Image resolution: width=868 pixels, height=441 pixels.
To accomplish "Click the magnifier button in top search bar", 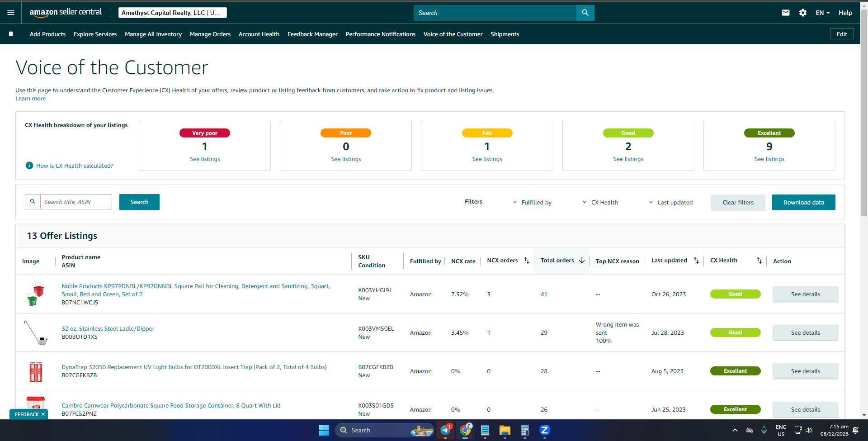I will click(x=585, y=13).
